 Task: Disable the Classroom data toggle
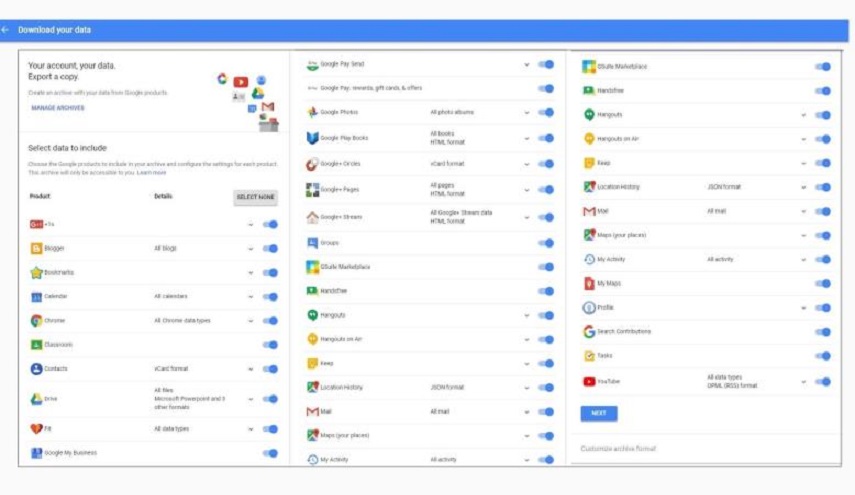269,345
